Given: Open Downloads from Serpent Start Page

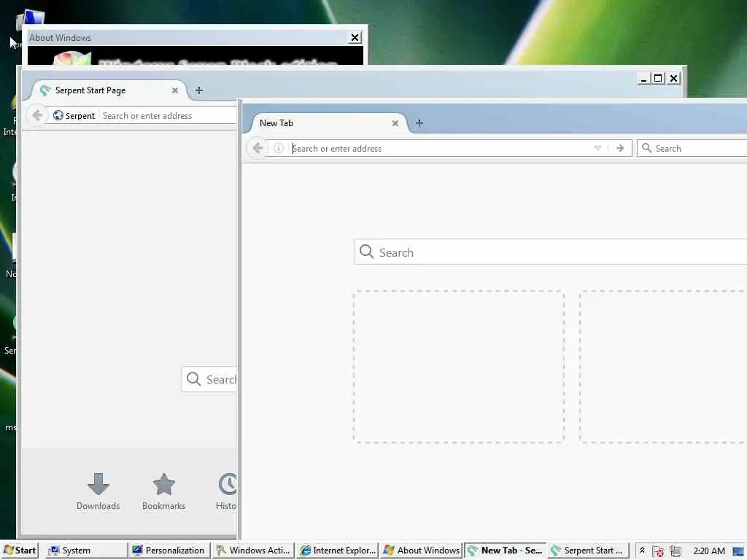Looking at the screenshot, I should (98, 492).
